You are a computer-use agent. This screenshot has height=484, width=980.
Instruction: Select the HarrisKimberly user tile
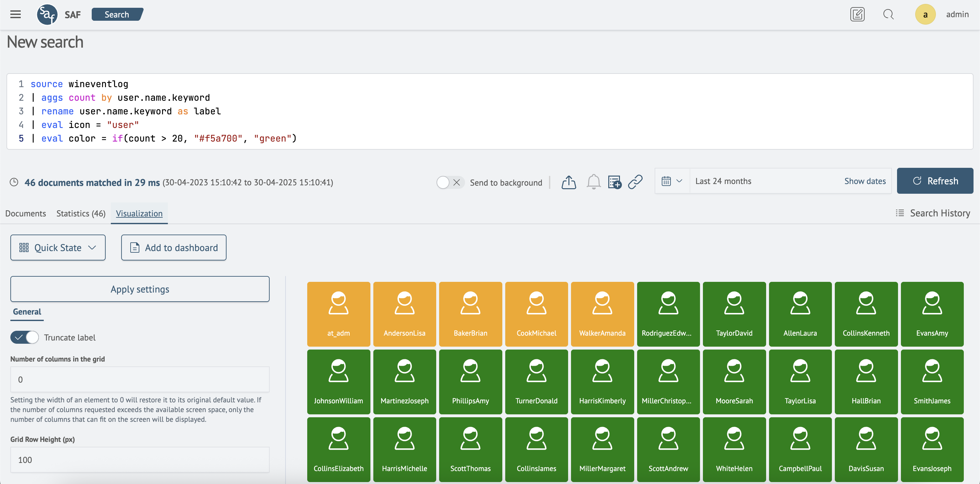coord(602,382)
